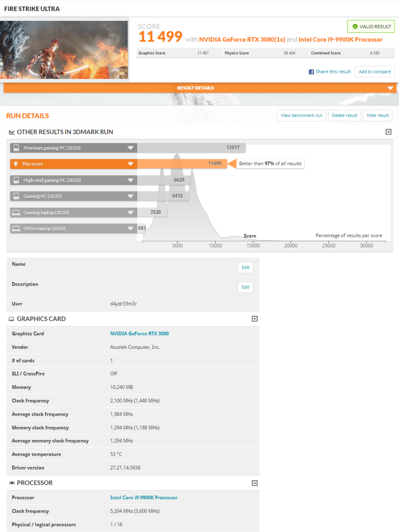Click the green valid result info icon
This screenshot has height=532, width=399.
click(x=355, y=27)
